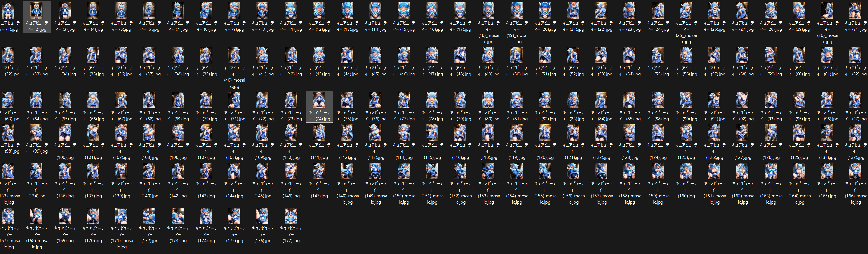868x254 pixels.
Task: Click the thumbnail of (132).jpg
Action: pos(855,133)
